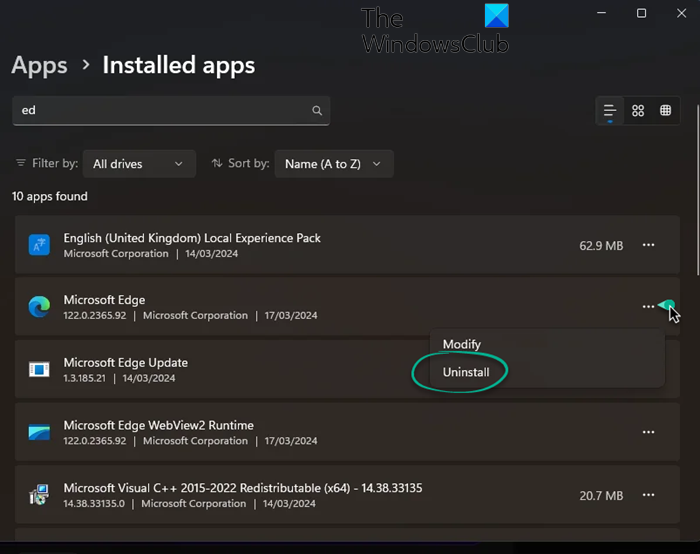
Task: Open more options for Microsoft Edge
Action: (648, 307)
